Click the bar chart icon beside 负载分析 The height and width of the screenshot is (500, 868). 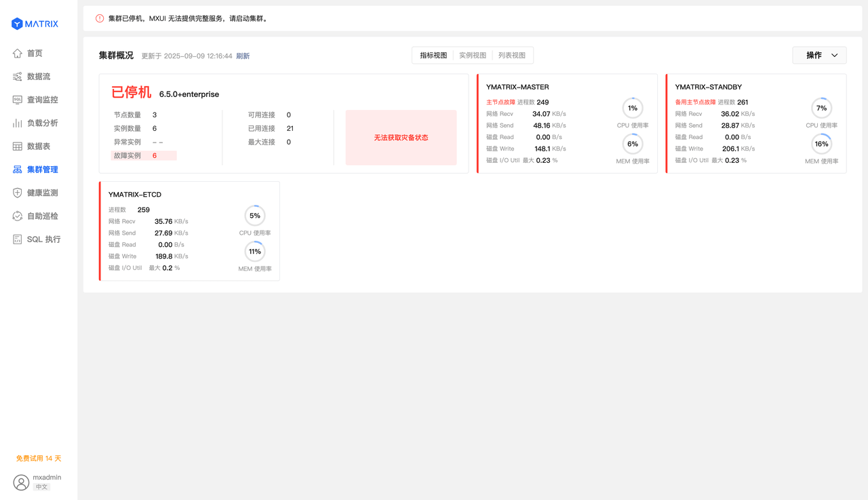18,123
